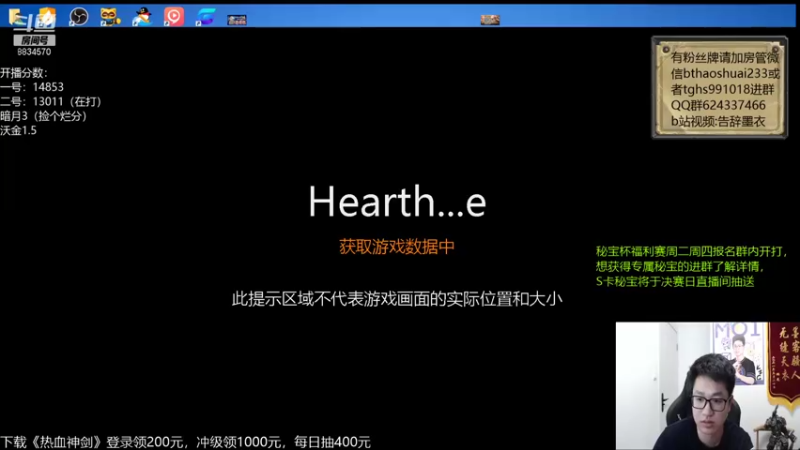The width and height of the screenshot is (800, 450).
Task: Click the orange 获取游戏数据中 status text
Action: (x=397, y=246)
